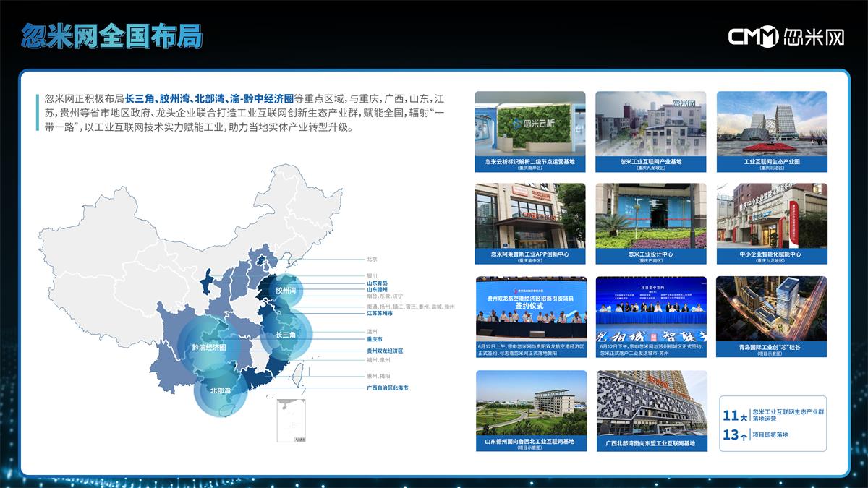Select the 胶州湾 bubble on the map
The width and height of the screenshot is (868, 488).
[x=286, y=291]
